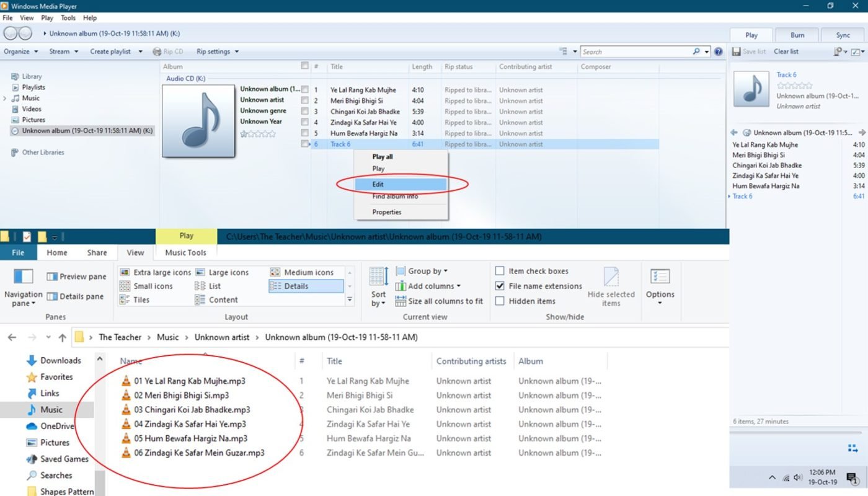The width and height of the screenshot is (868, 496).
Task: Switch to the Burn tab
Action: pos(797,35)
